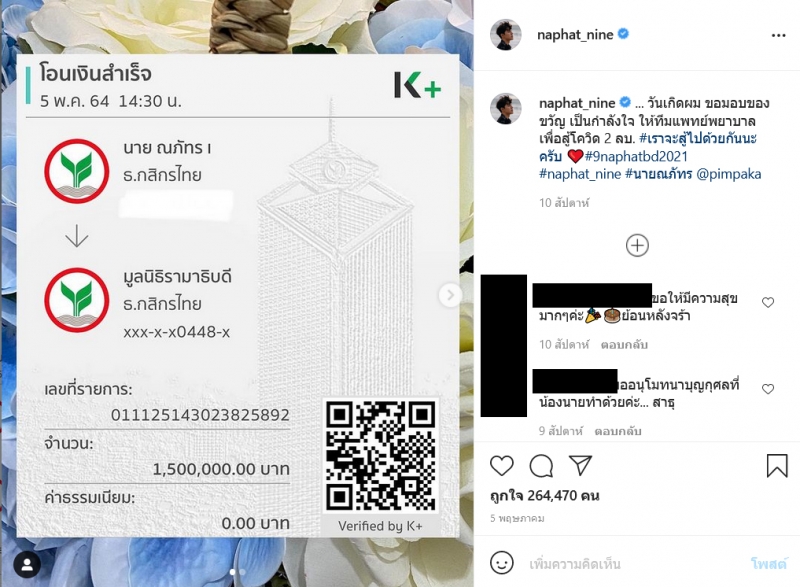Load more comments with the plus circle
The width and height of the screenshot is (800, 587).
(637, 245)
